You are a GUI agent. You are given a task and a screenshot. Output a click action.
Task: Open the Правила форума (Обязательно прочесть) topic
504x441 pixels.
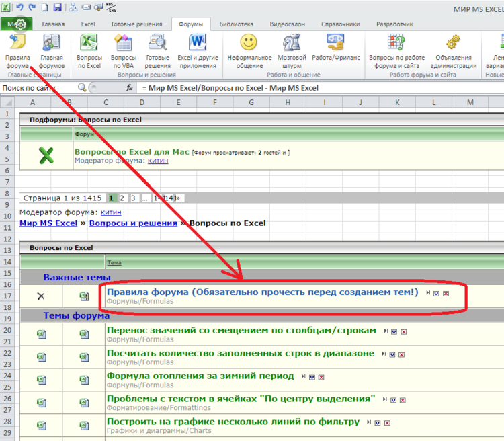tap(262, 292)
